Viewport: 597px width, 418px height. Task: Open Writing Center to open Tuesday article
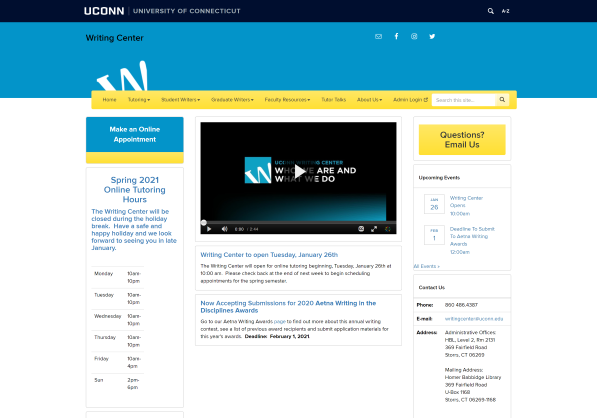pyautogui.click(x=269, y=255)
